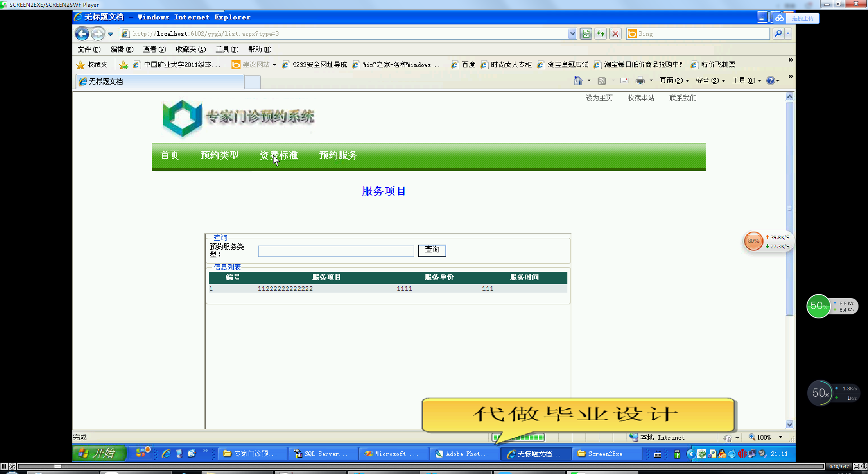Open the 编辑(E) menu
The height and width of the screenshot is (474, 868).
click(122, 49)
